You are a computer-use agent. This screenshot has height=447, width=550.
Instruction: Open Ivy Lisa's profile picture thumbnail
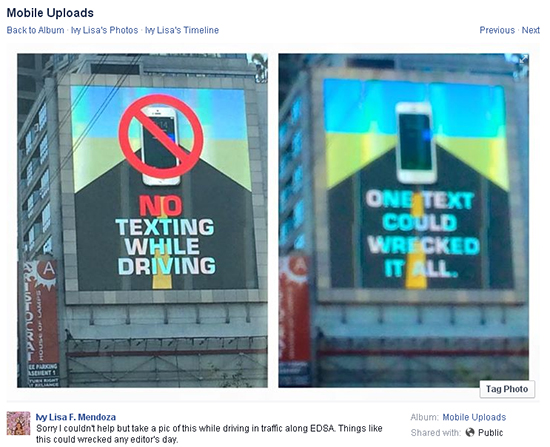click(x=19, y=423)
